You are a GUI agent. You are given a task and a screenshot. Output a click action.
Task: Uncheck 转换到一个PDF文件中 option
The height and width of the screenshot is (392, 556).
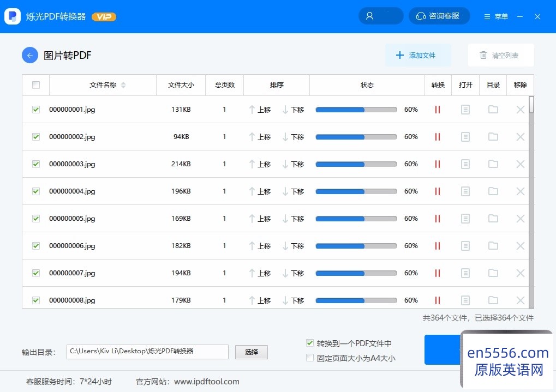tap(310, 343)
